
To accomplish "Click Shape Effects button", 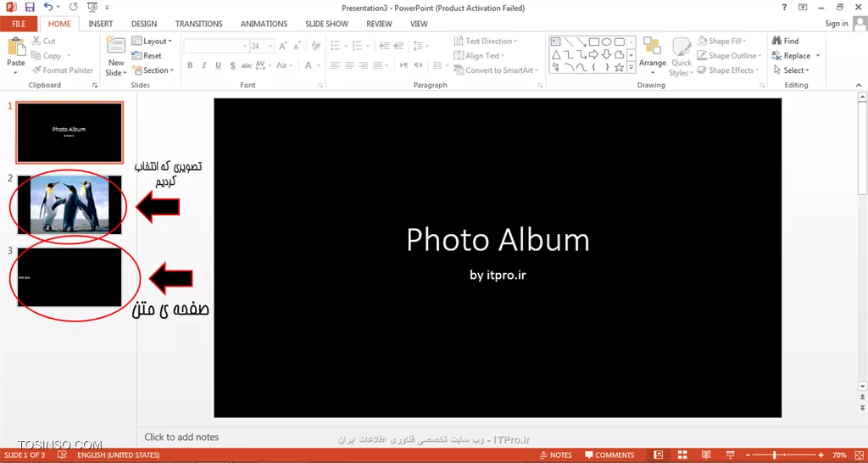I will pos(726,70).
